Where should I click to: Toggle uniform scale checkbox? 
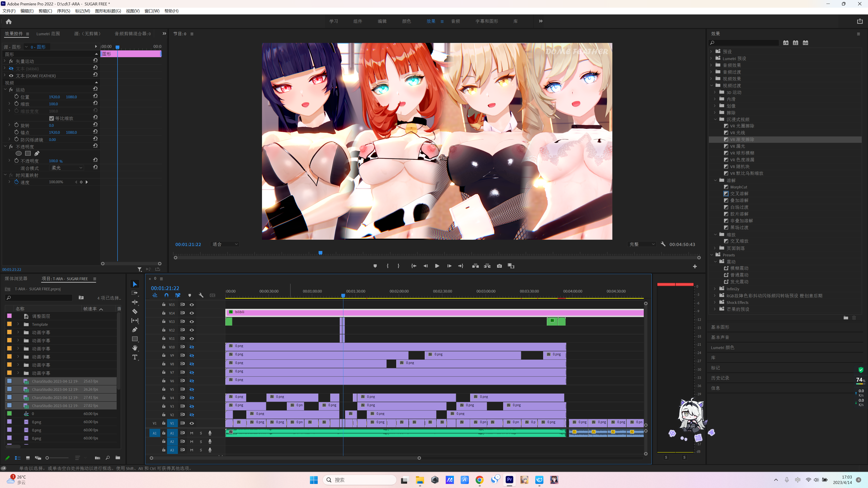51,118
